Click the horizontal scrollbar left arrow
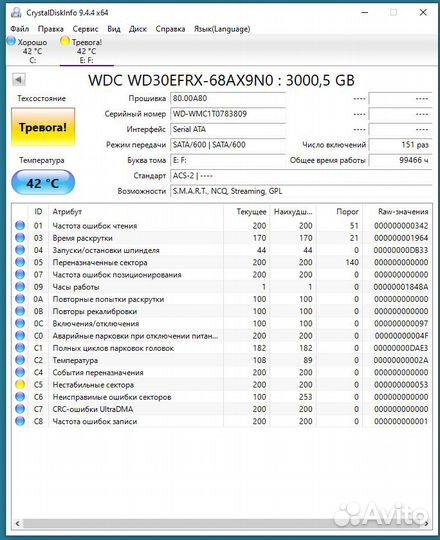 click(18, 523)
